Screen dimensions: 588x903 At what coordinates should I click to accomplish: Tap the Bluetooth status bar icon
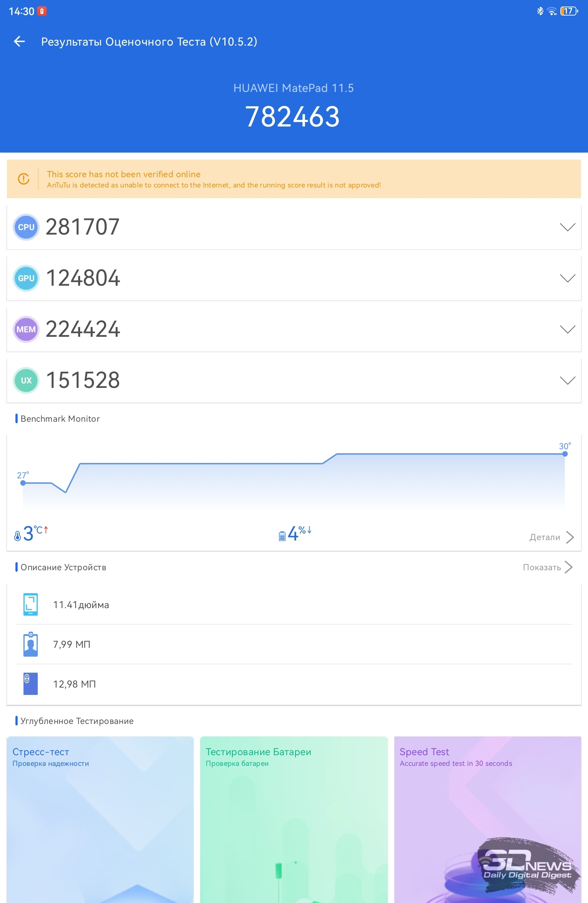540,11
